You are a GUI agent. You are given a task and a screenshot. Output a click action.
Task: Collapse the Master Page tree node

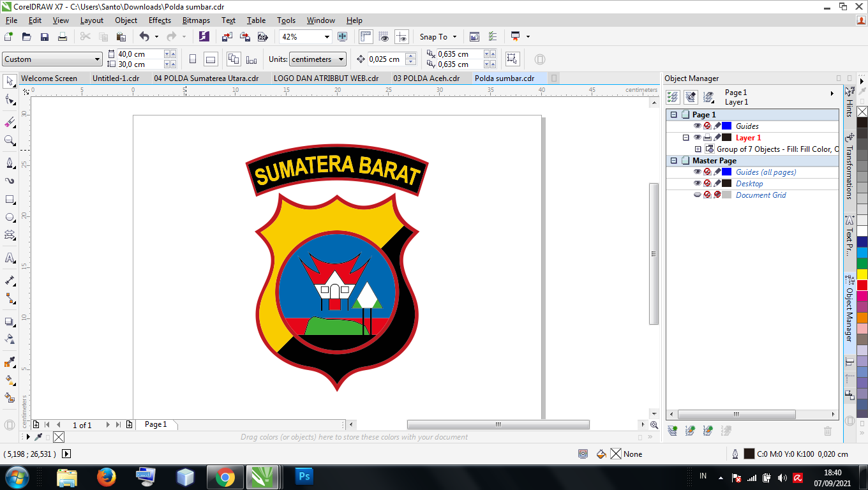click(673, 161)
